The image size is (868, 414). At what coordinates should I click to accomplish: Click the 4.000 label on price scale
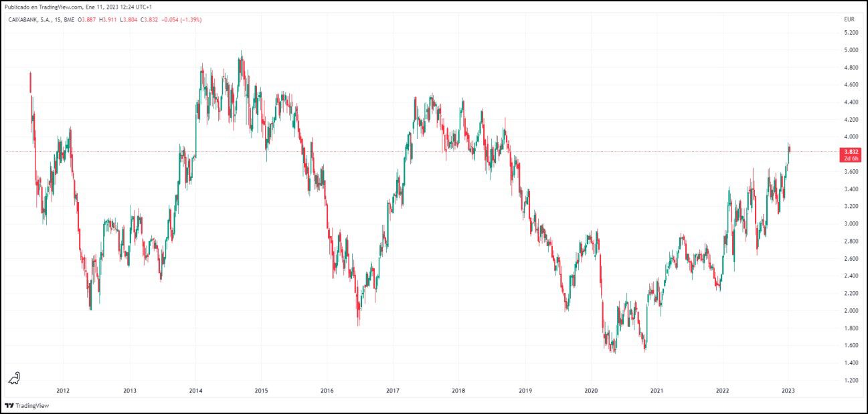(851, 137)
